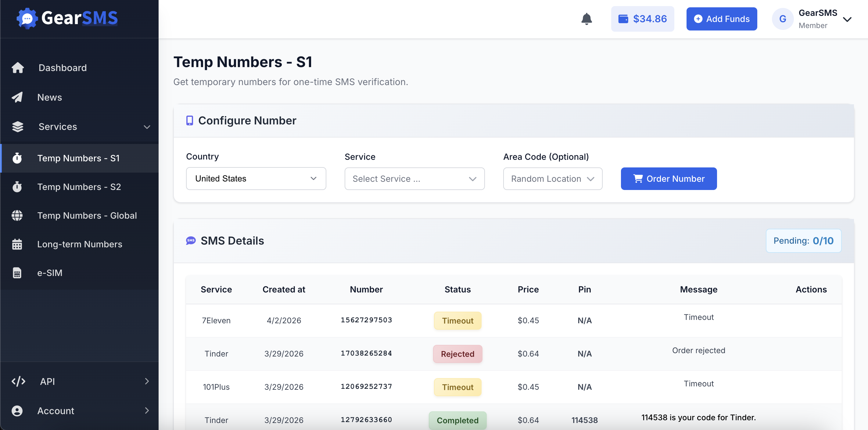
Task: Click the SMS bubble icon beside SMS Details
Action: 191,241
